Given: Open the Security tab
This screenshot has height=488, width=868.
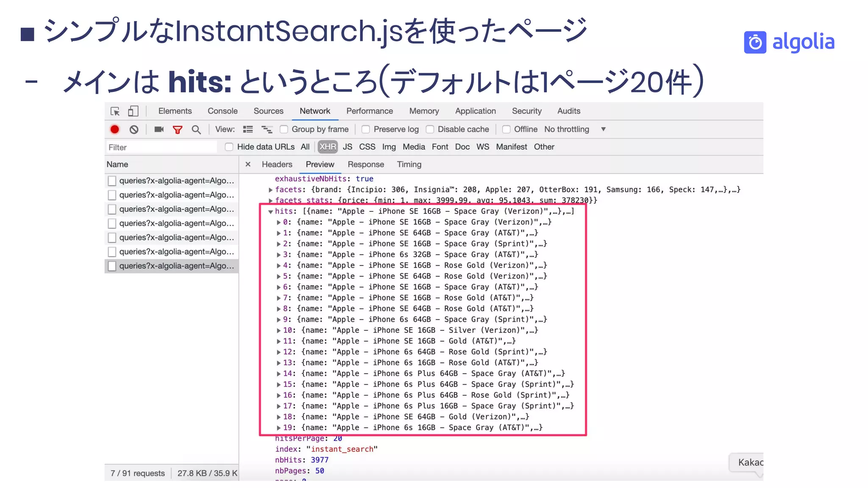Looking at the screenshot, I should [x=527, y=111].
